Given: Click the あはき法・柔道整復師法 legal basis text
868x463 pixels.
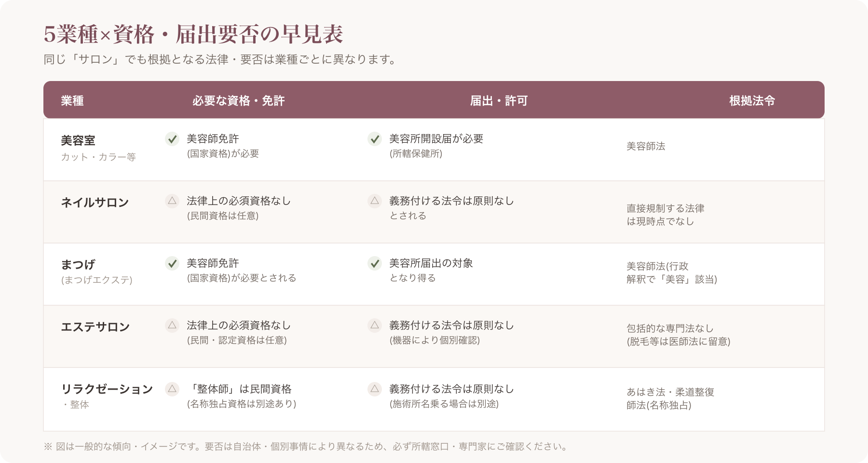Looking at the screenshot, I should pyautogui.click(x=670, y=398).
